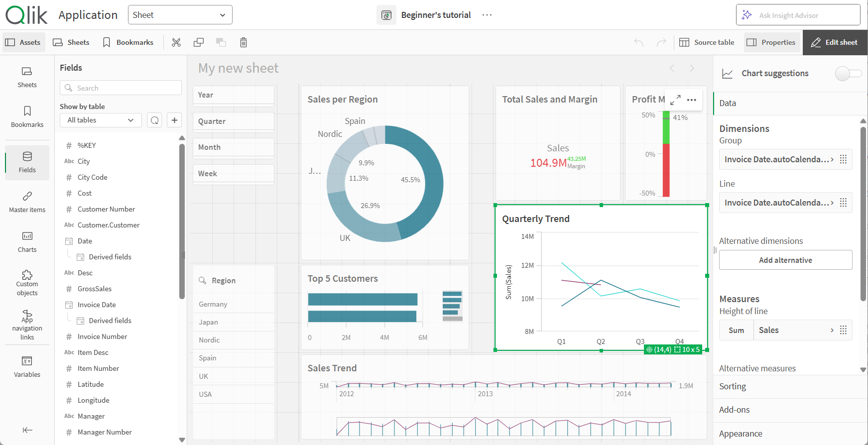Click the Profit Margin gauge bar
Screen dimensions: 868x445
coord(666,155)
